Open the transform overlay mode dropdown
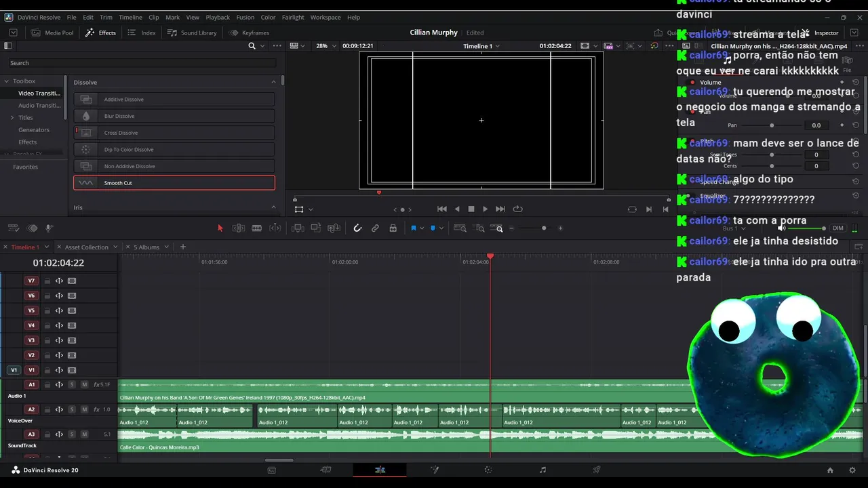The image size is (868, 488). [311, 209]
